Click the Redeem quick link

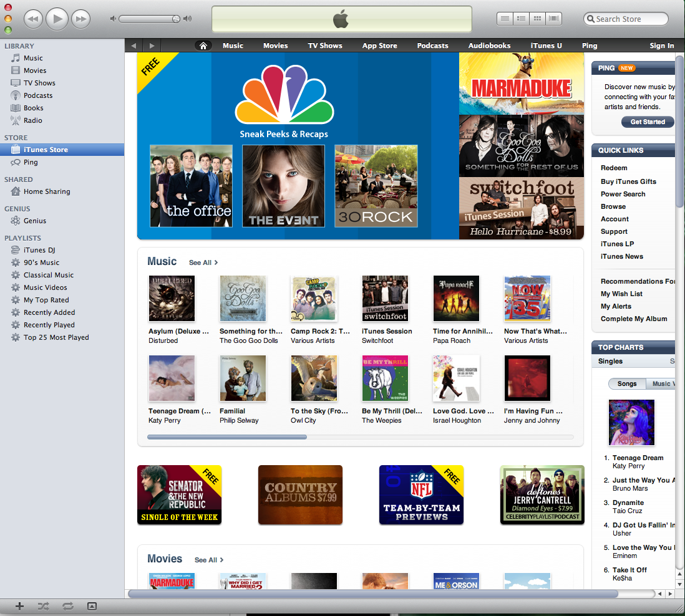[614, 168]
